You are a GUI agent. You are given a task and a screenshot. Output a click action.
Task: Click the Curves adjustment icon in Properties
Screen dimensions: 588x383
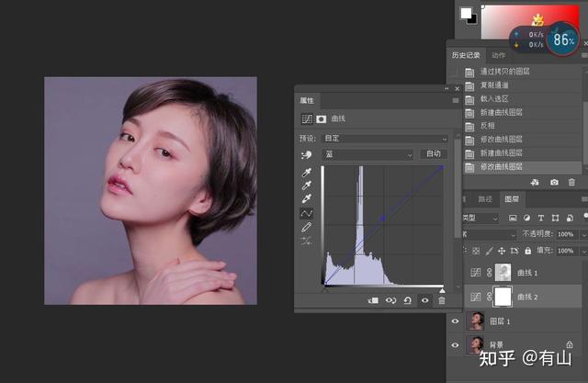click(307, 119)
